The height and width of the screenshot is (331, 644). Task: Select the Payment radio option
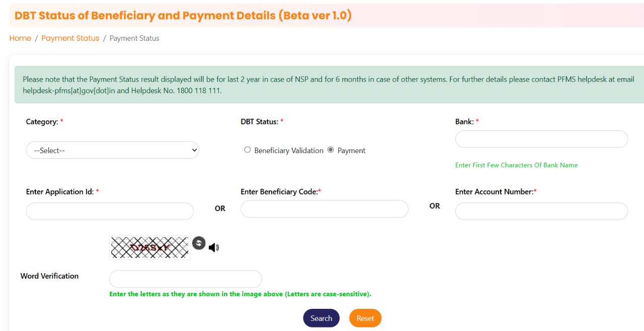(x=331, y=150)
